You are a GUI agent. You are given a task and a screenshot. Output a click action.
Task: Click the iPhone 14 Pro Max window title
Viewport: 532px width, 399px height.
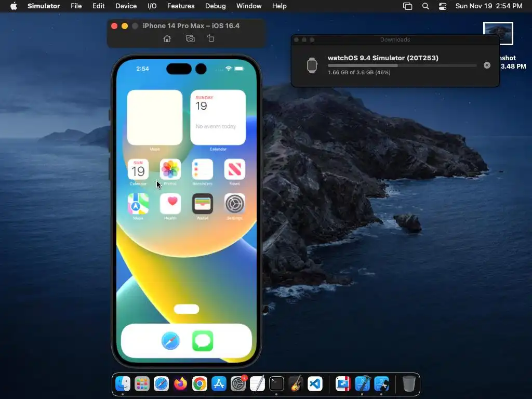(191, 26)
